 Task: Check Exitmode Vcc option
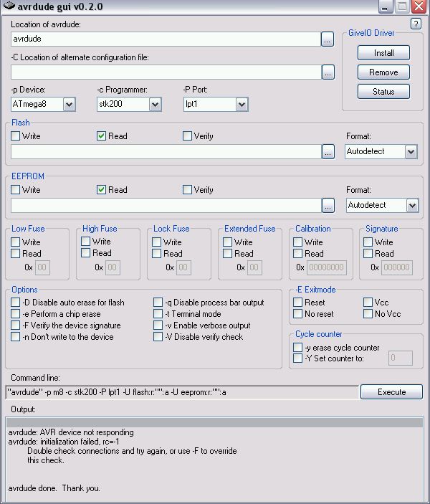(x=368, y=302)
